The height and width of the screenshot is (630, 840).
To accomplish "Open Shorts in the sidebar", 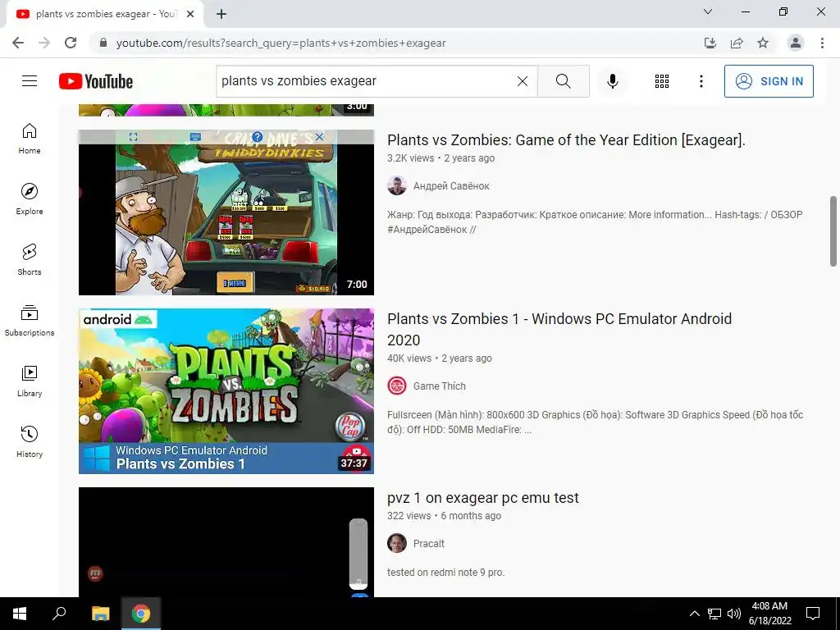I will click(x=30, y=260).
